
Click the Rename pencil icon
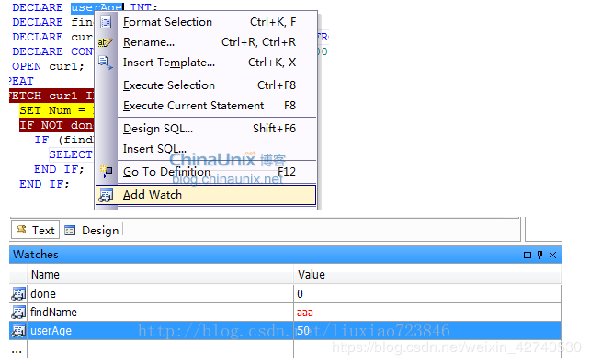tap(105, 42)
